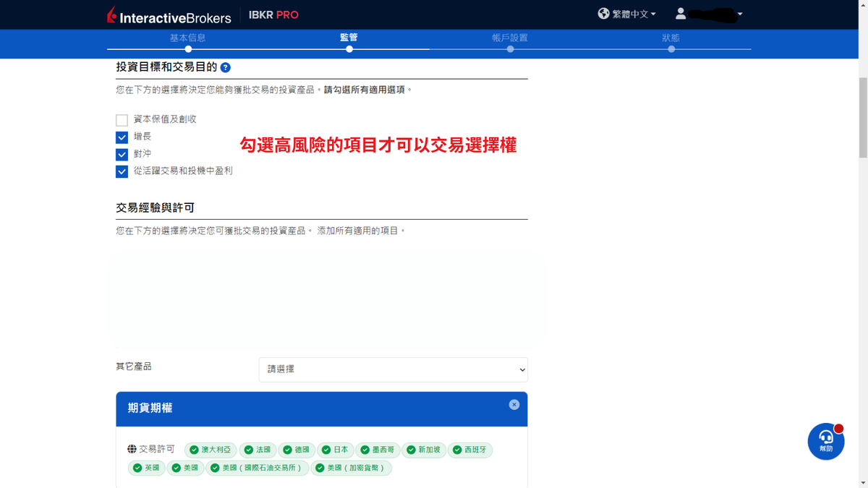Uncheck the 增長 option
The width and height of the screenshot is (868, 488).
pyautogui.click(x=122, y=137)
